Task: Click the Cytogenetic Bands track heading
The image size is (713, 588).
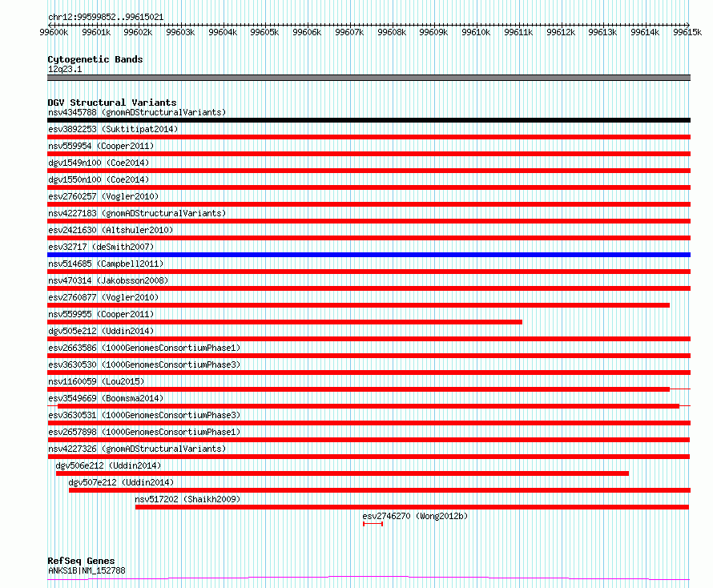Action: tap(95, 59)
